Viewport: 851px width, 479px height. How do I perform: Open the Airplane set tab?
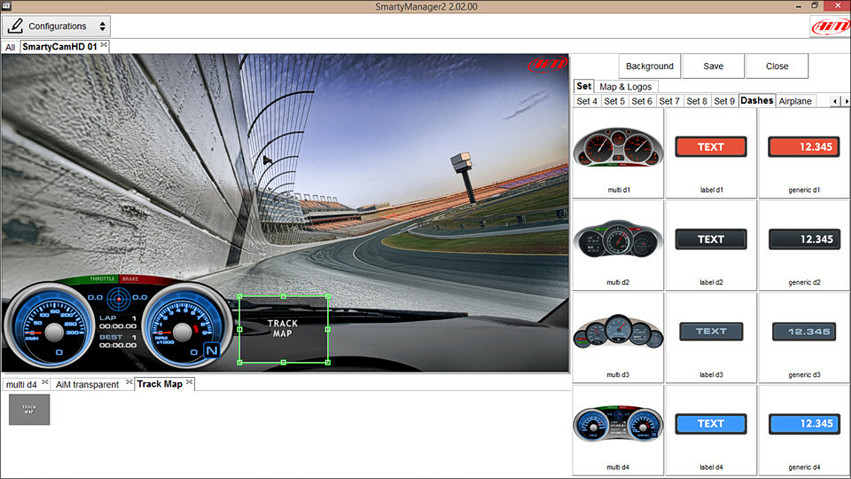(x=795, y=101)
